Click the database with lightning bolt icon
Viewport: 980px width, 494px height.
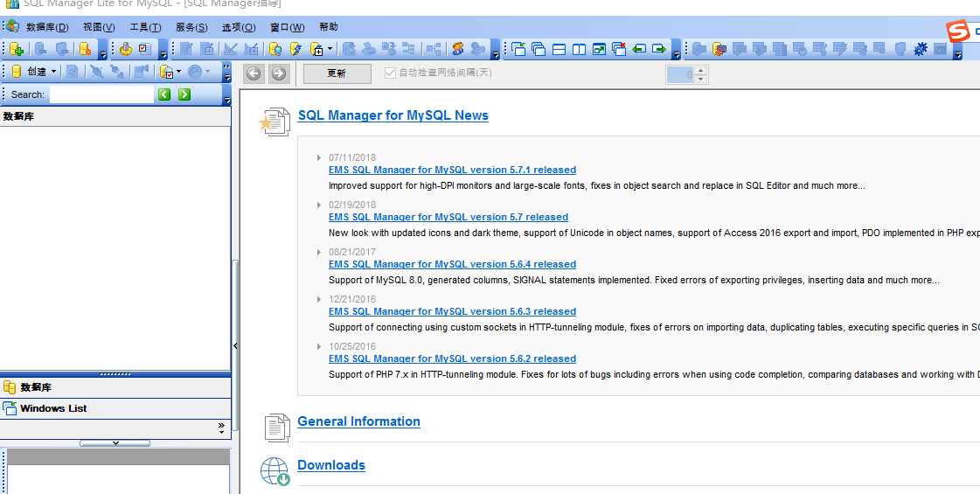pyautogui.click(x=295, y=49)
